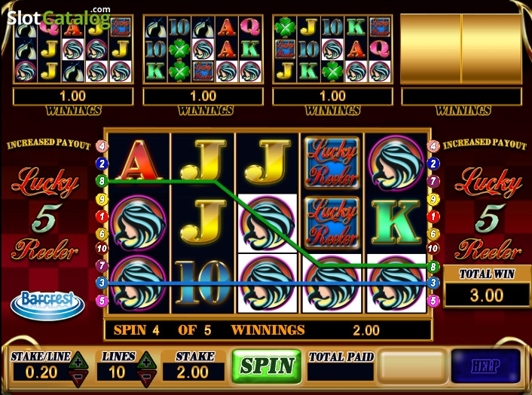Click payline 10 marker on right side

[433, 249]
